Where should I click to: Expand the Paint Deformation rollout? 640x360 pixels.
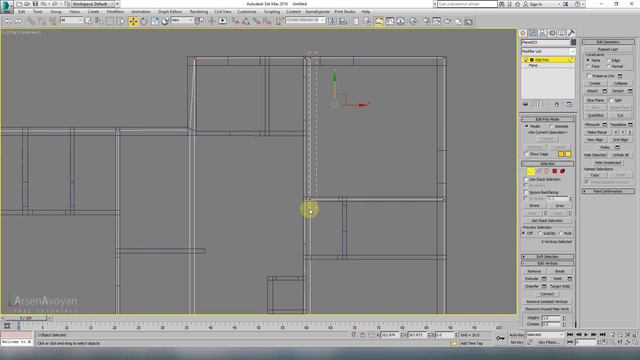(608, 191)
